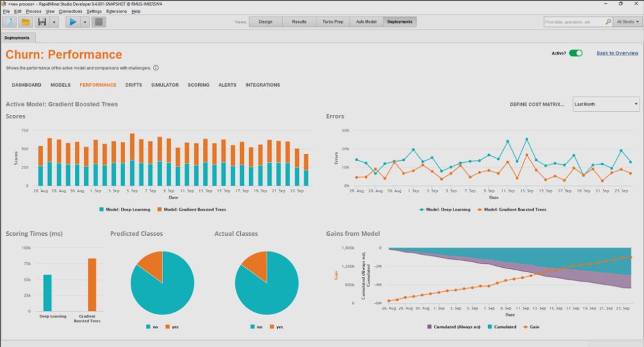
Task: Go to the ALERTS section
Action: point(227,85)
